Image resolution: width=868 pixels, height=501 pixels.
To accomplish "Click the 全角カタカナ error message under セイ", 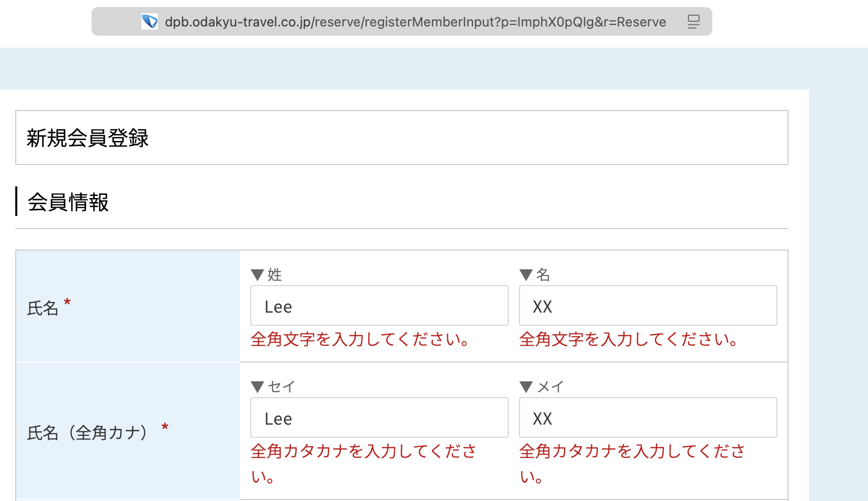I will tap(363, 452).
